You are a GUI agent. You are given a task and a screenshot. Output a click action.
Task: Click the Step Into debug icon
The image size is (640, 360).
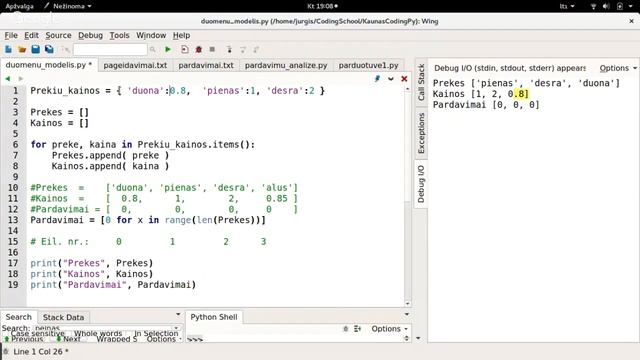click(229, 49)
